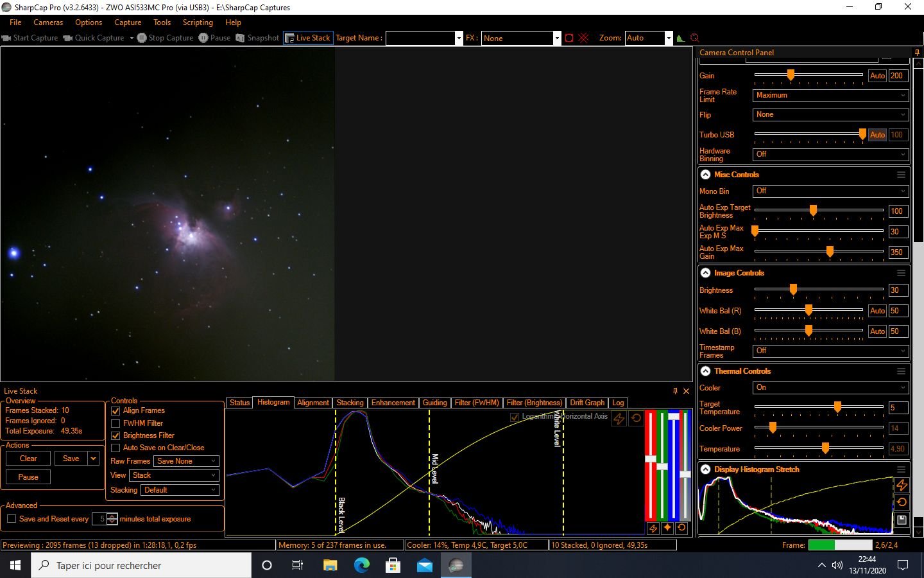Click auto-stretch lightning in Display Histogram Stretch
Viewport: 924px width, 578px height.
click(902, 485)
